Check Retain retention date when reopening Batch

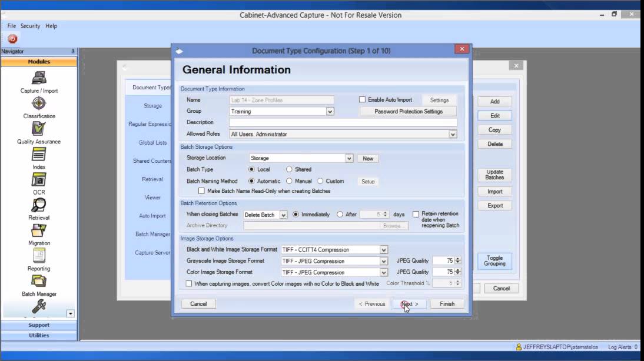(416, 214)
